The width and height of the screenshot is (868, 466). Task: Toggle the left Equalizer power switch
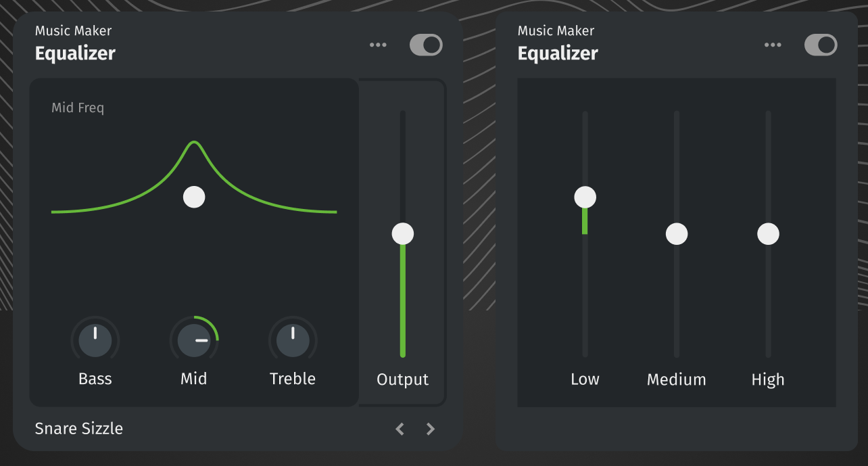coord(426,45)
